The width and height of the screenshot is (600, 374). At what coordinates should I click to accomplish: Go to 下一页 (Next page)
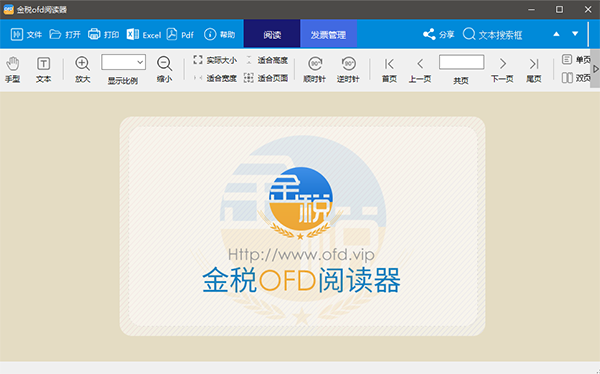(x=502, y=70)
